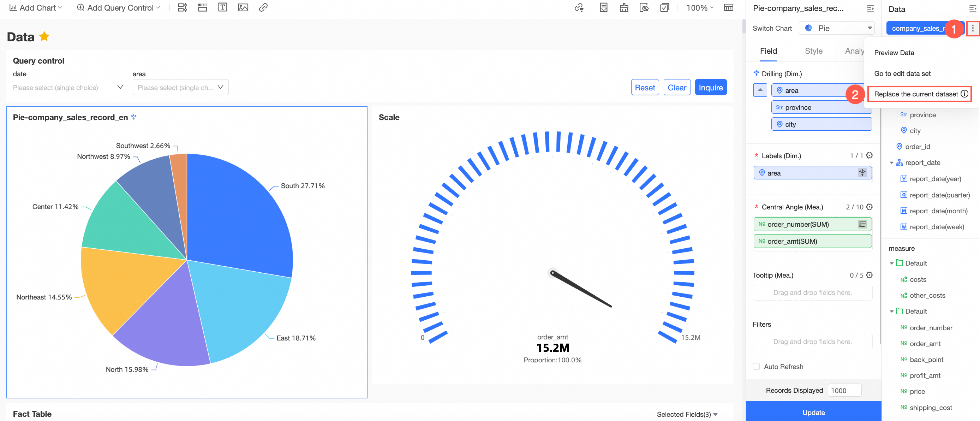This screenshot has width=980, height=421.
Task: Open the 100% zoom dropdown
Action: pos(700,8)
